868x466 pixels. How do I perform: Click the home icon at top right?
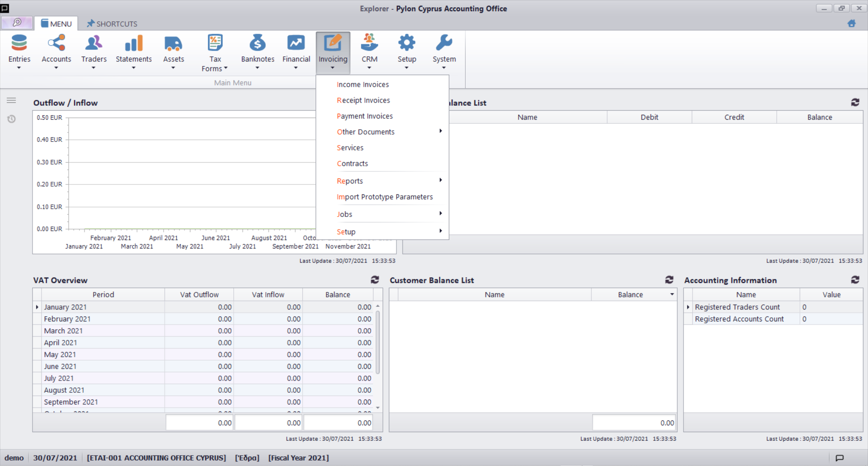click(852, 24)
